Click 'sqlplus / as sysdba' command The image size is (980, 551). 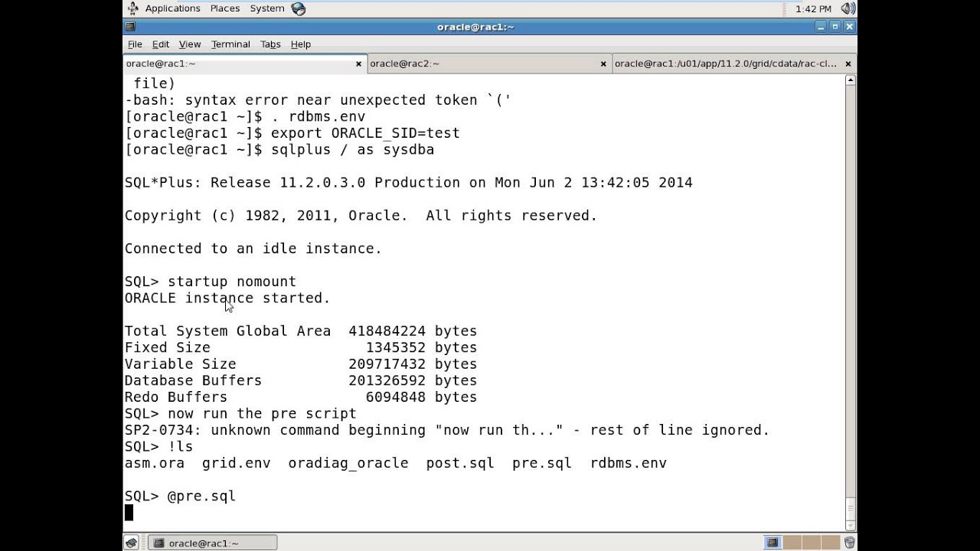pyautogui.click(x=352, y=149)
